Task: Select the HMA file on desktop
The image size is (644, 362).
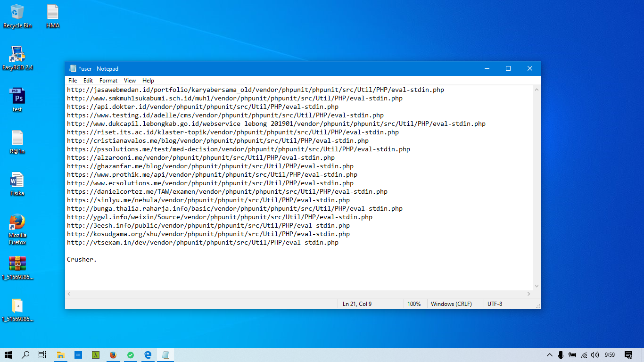Action: (x=53, y=16)
